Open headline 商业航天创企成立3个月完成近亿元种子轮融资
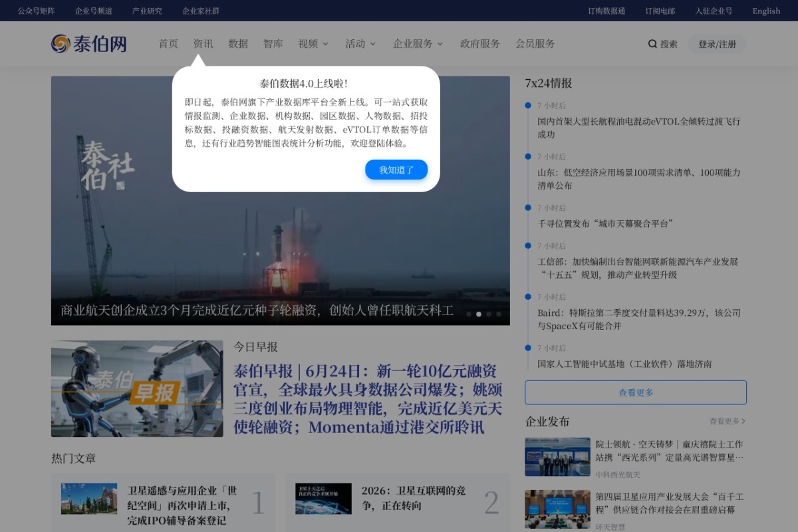 (257, 310)
